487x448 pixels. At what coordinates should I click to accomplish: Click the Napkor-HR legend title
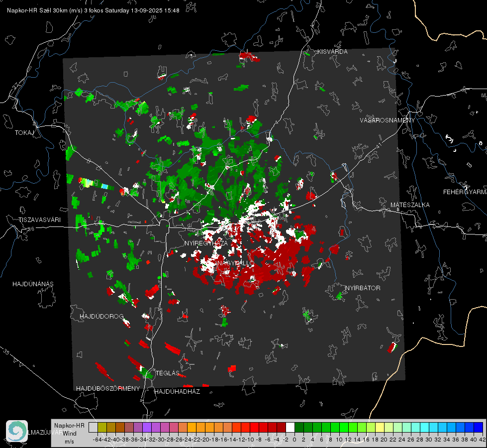tap(69, 426)
